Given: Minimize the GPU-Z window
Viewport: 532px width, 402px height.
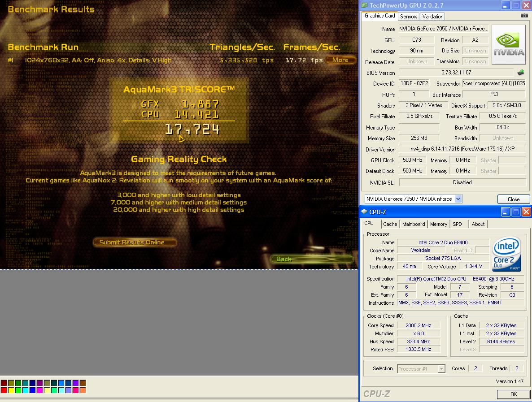Looking at the screenshot, I should click(x=506, y=5).
